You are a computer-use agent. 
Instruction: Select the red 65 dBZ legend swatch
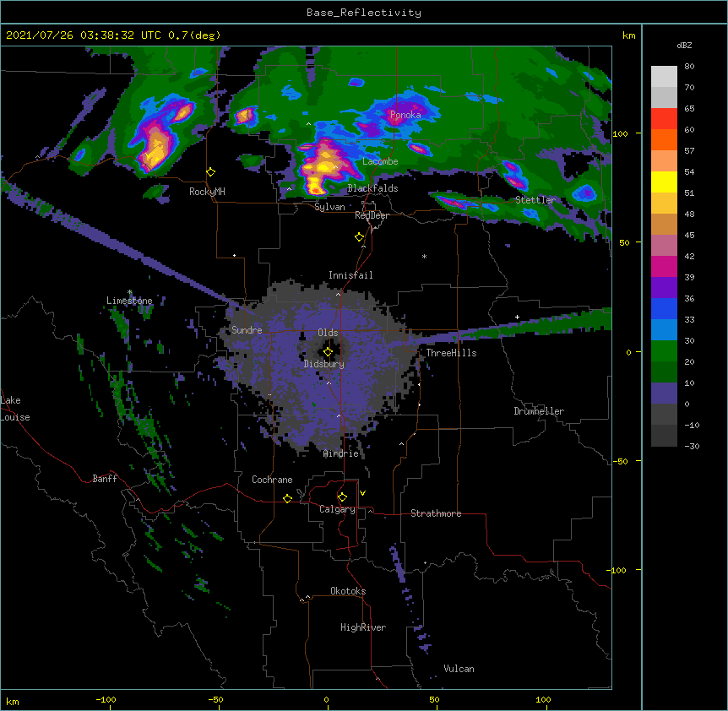pos(664,119)
